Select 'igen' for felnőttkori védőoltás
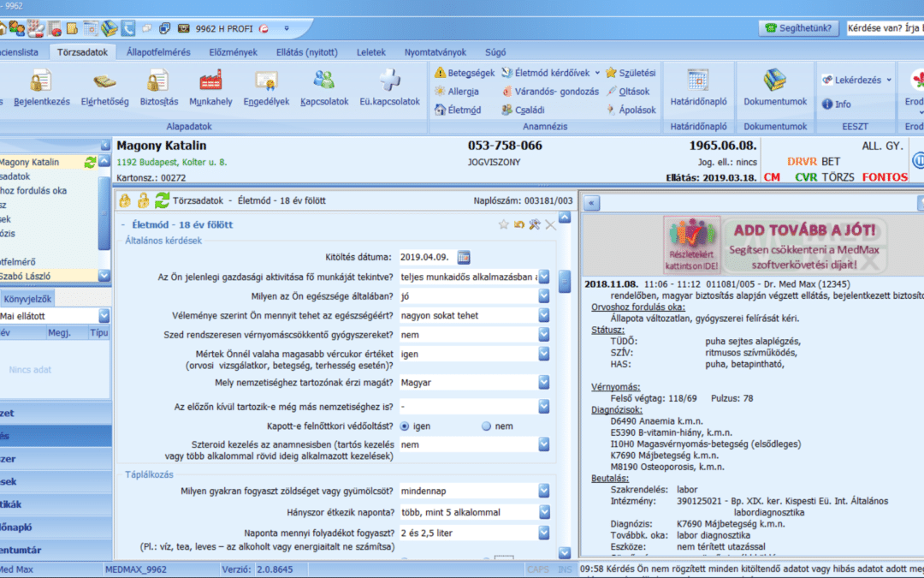 click(405, 426)
